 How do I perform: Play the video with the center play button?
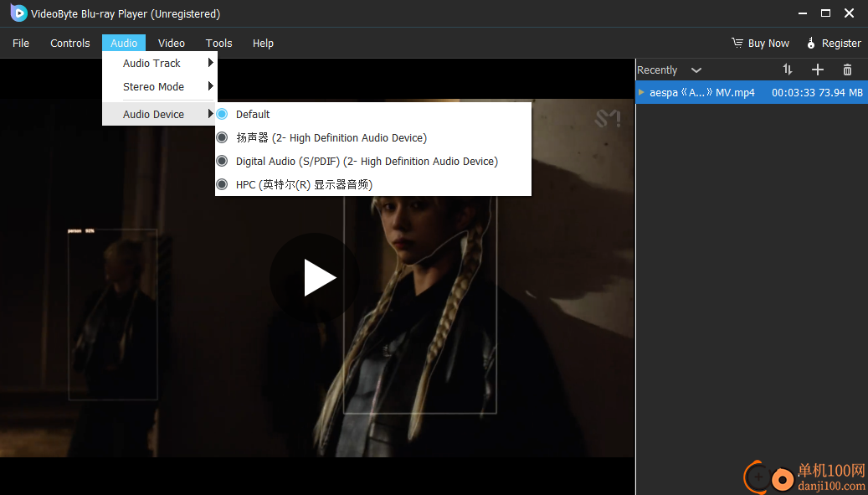(x=315, y=278)
